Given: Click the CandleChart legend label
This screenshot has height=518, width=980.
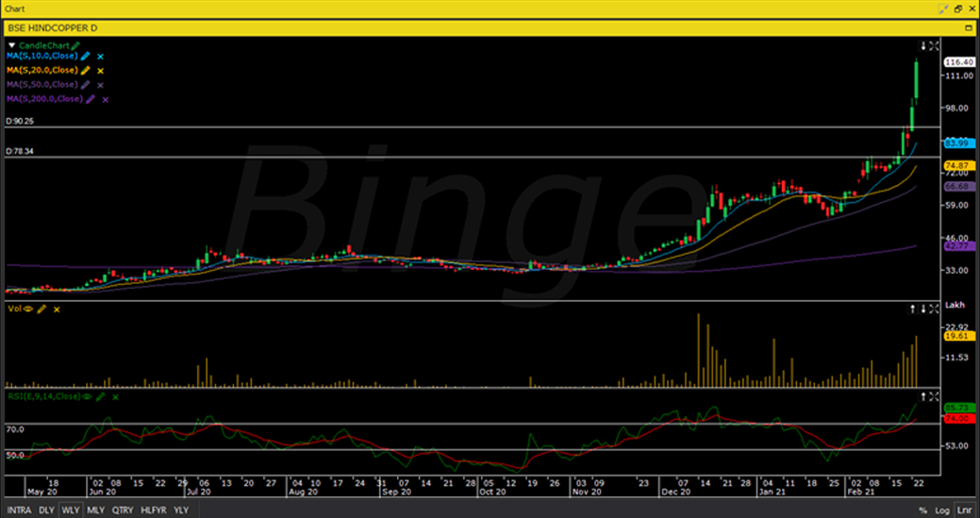Looking at the screenshot, I should 43,45.
